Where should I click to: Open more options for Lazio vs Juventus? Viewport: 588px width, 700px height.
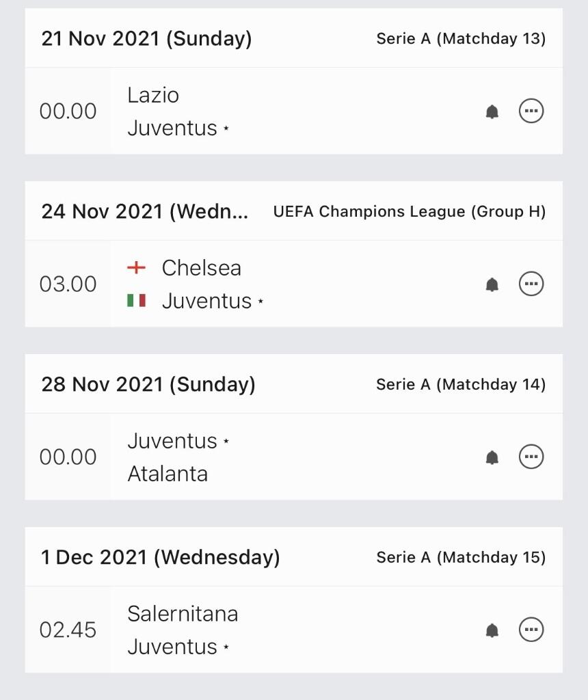tap(531, 111)
